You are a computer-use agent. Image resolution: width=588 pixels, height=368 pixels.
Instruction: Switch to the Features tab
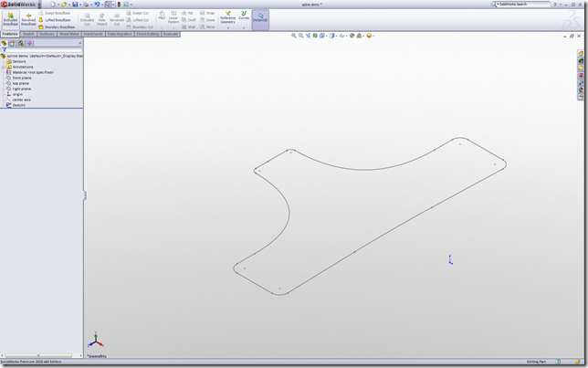pyautogui.click(x=10, y=34)
